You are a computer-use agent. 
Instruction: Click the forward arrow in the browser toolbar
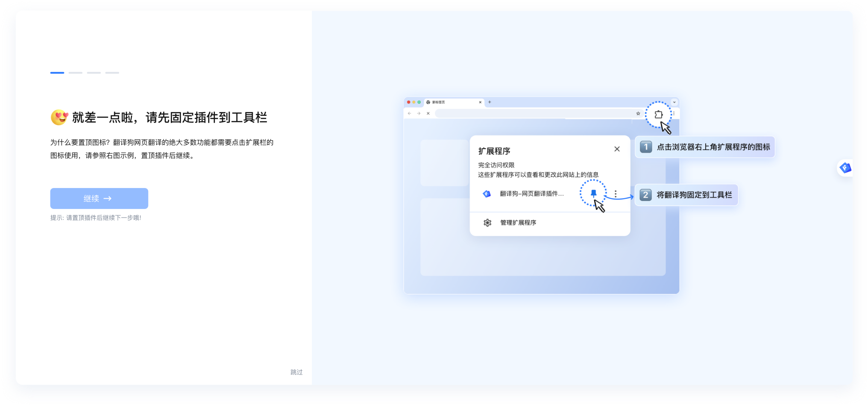click(x=419, y=114)
